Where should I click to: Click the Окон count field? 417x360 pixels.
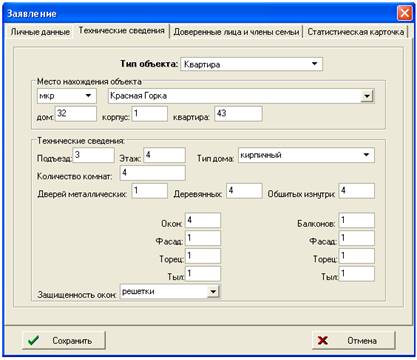[203, 220]
